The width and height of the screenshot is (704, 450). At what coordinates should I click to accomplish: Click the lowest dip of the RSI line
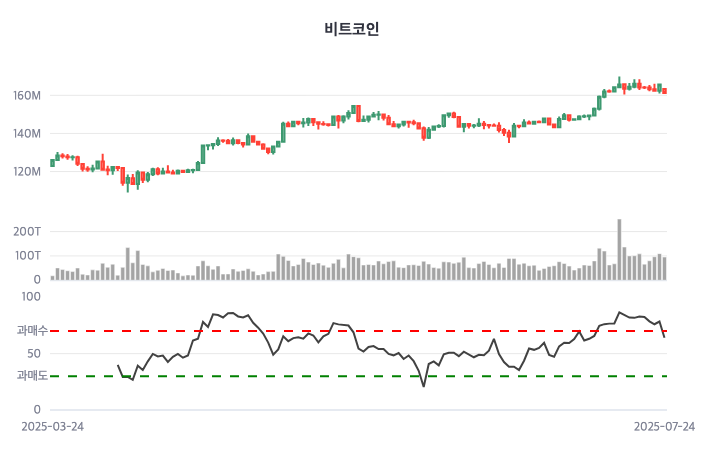point(423,386)
